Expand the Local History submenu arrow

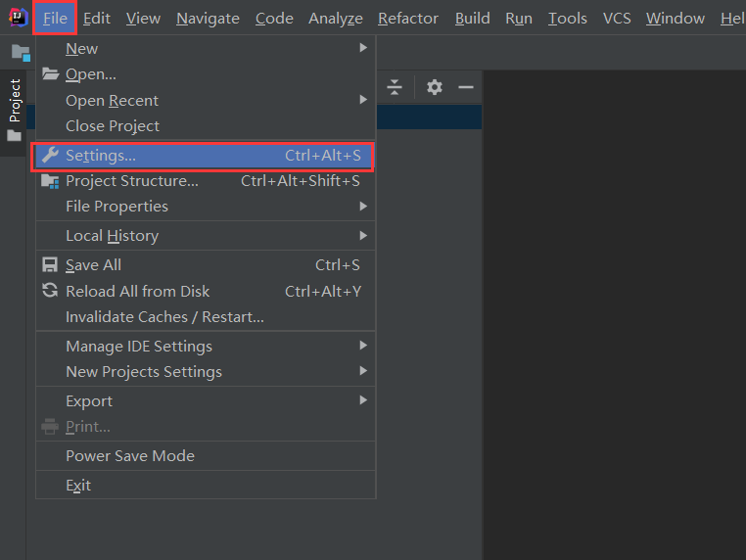[363, 236]
